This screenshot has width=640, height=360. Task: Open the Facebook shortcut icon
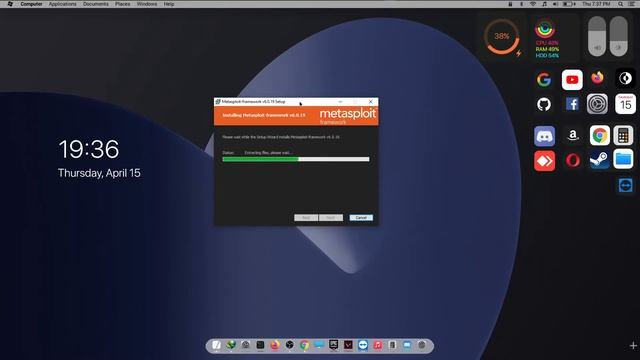(x=572, y=104)
